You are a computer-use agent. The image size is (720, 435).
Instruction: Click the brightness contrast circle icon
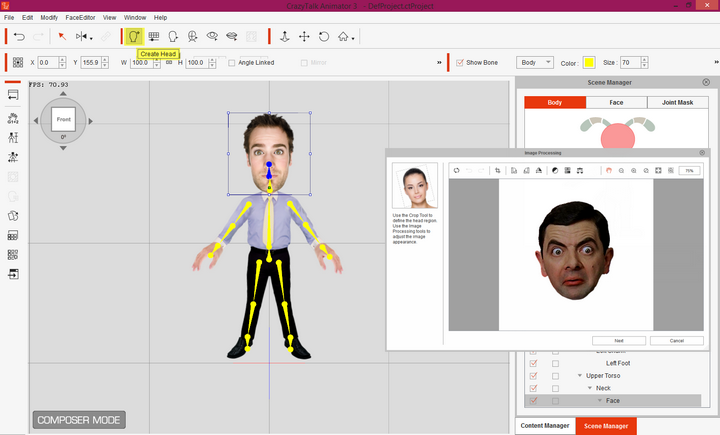pyautogui.click(x=555, y=170)
